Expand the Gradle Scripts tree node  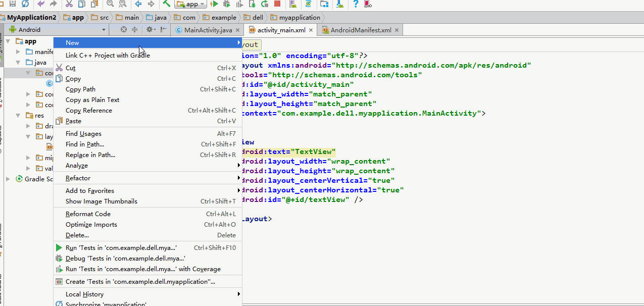[x=8, y=179]
